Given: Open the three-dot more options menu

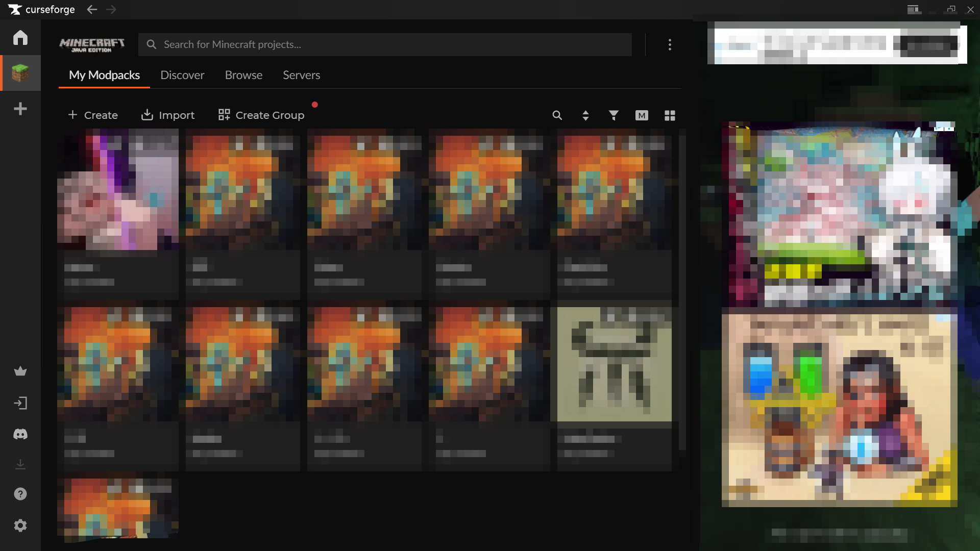Looking at the screenshot, I should (670, 45).
